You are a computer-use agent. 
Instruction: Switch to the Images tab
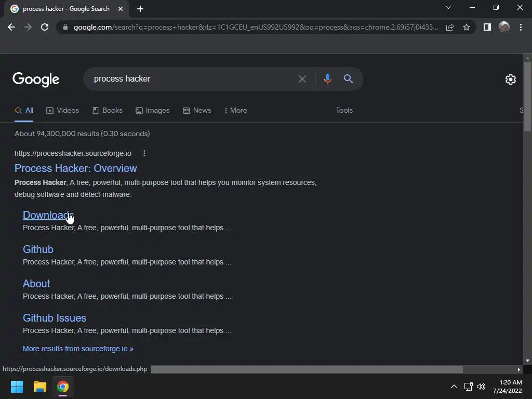point(153,111)
